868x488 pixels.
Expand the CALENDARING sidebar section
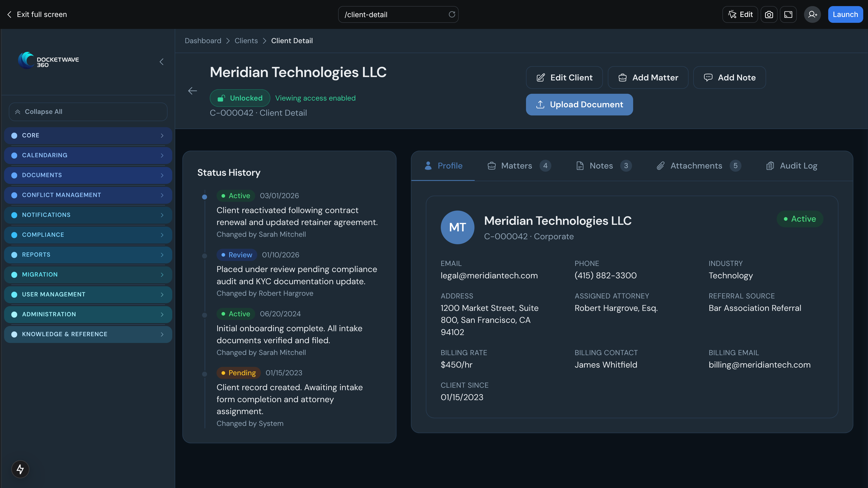88,155
